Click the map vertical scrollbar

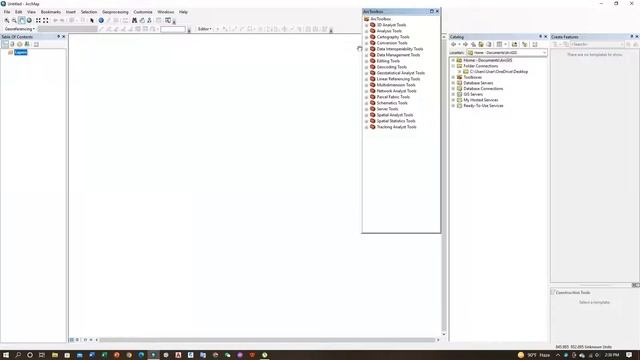click(444, 185)
